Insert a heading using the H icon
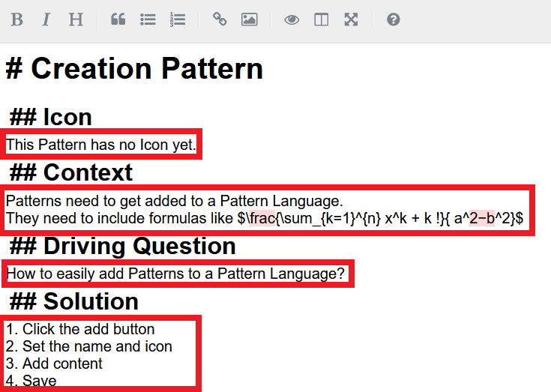The height and width of the screenshot is (392, 551). click(76, 19)
